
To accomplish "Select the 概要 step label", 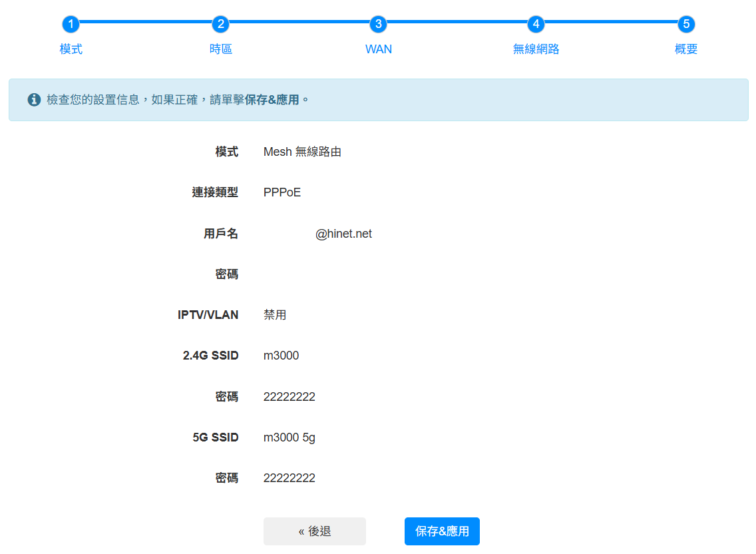I will pos(685,49).
